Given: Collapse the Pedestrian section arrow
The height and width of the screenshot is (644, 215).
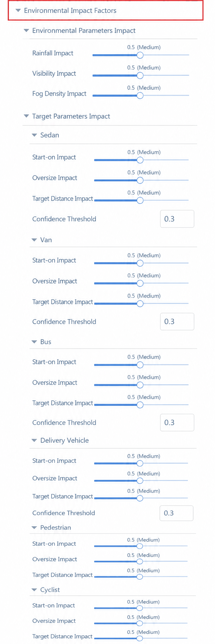Looking at the screenshot, I should tap(34, 527).
